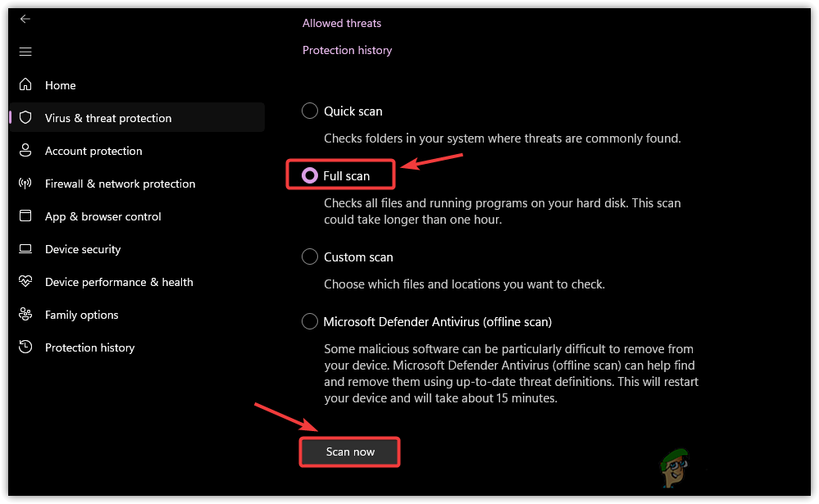Click the Family options people icon
This screenshot has width=819, height=504.
tap(25, 315)
